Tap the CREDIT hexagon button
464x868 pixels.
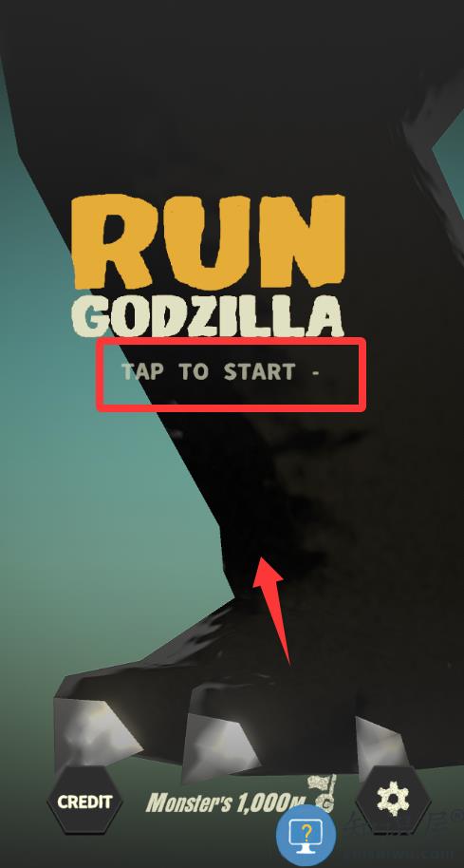point(84,801)
